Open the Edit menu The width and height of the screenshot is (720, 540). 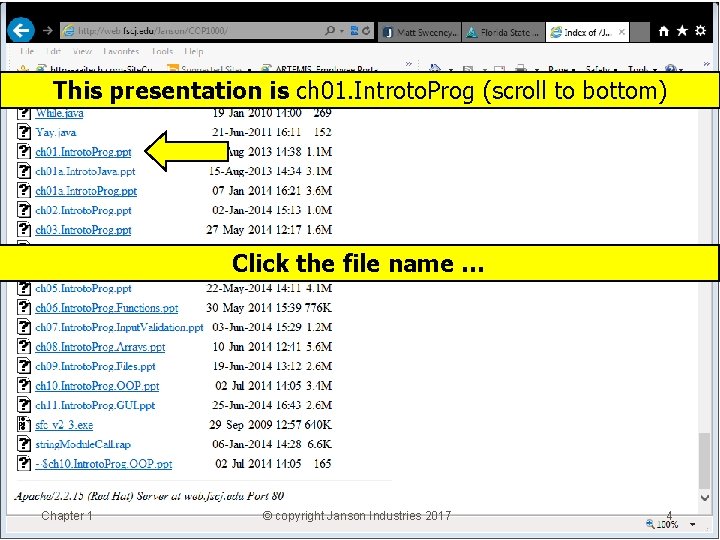(54, 51)
